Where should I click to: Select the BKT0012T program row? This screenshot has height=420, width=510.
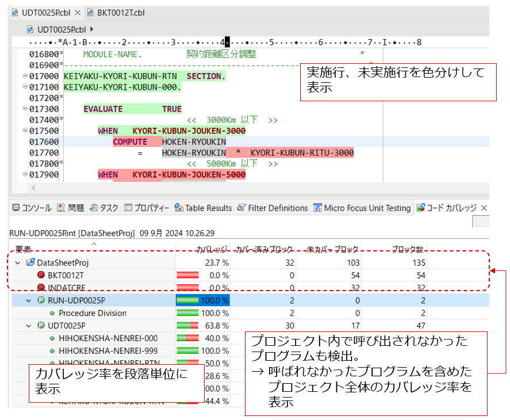pyautogui.click(x=251, y=275)
